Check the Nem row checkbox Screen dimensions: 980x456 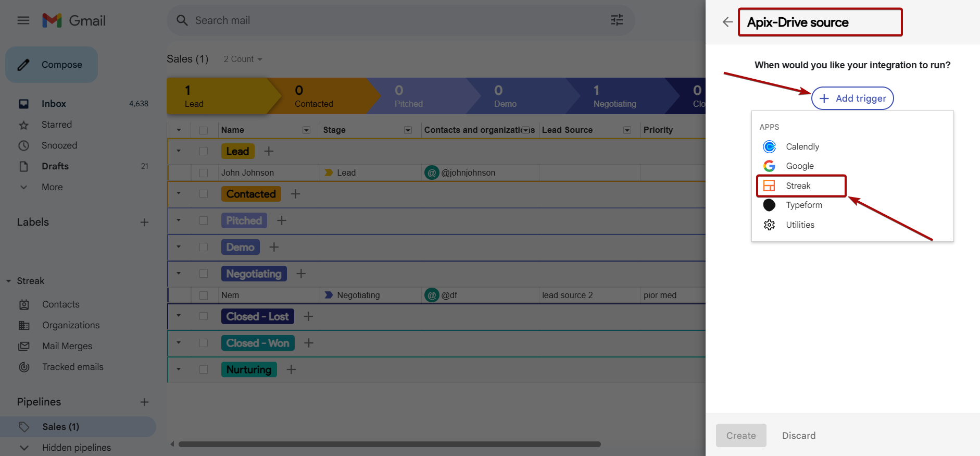click(x=204, y=295)
